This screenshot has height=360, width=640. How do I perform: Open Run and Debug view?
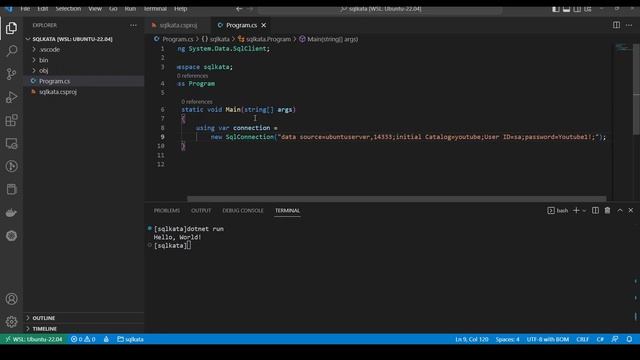tap(11, 97)
